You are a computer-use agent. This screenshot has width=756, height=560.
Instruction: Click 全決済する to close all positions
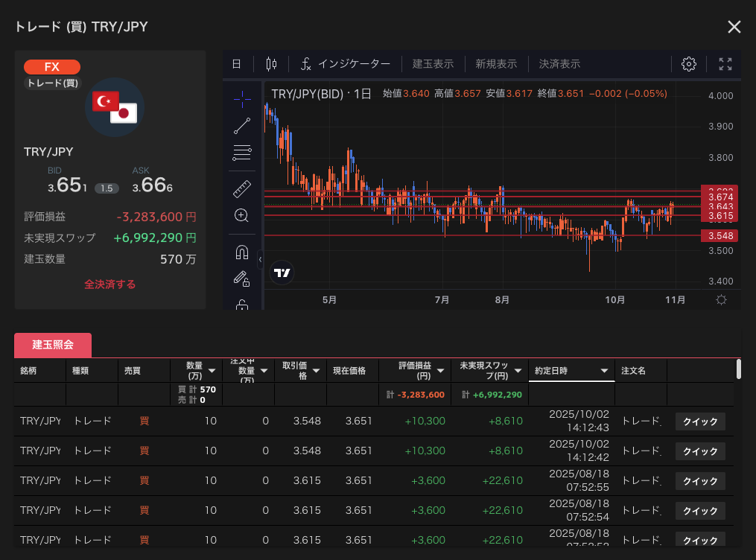109,284
